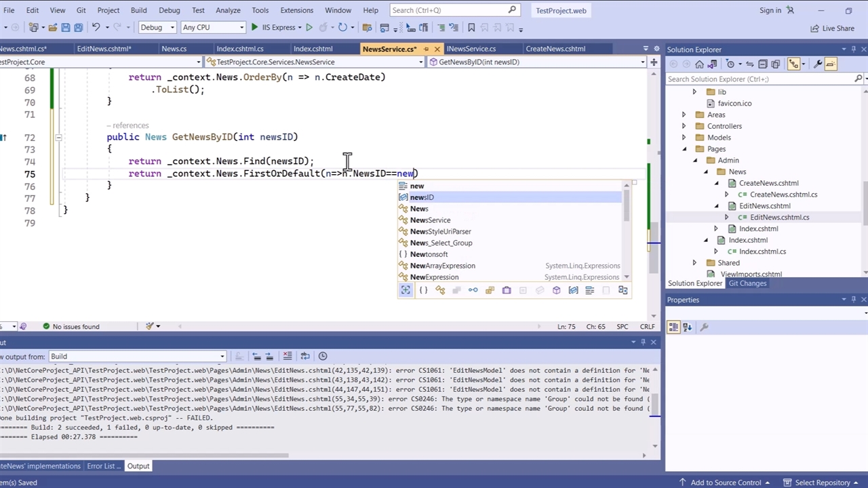Viewport: 868px width, 488px height.
Task: Toggle word wrap in the Output window
Action: coord(305,357)
